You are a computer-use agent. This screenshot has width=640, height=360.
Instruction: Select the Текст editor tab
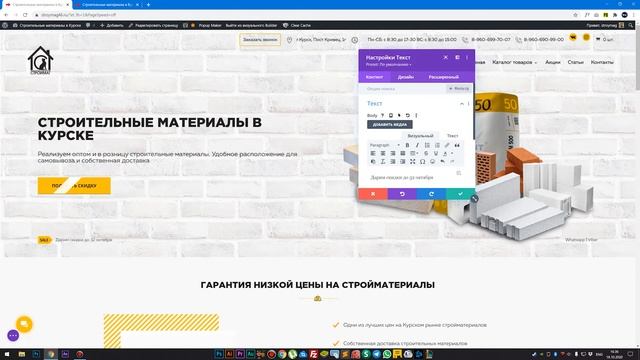pos(452,136)
